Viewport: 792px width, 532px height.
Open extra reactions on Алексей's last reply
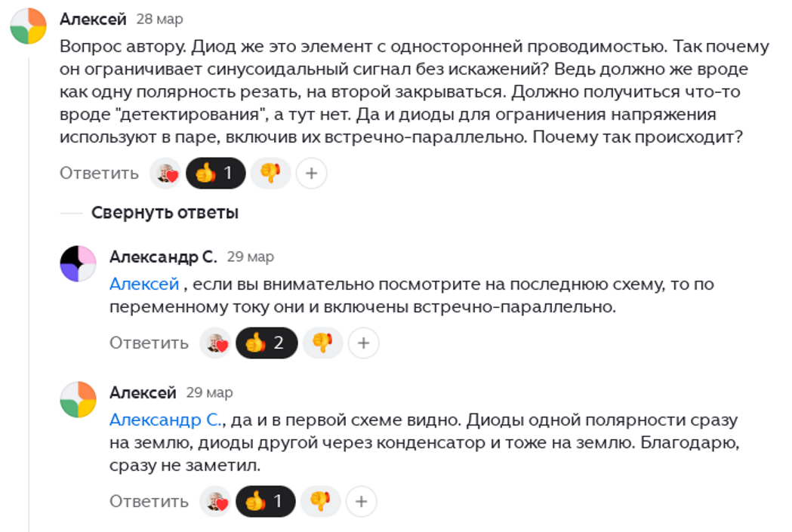361,500
